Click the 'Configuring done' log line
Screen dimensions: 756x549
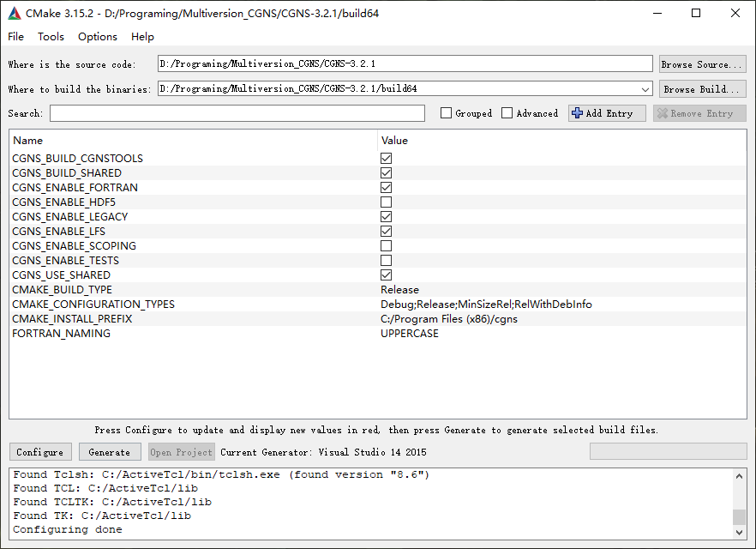68,529
